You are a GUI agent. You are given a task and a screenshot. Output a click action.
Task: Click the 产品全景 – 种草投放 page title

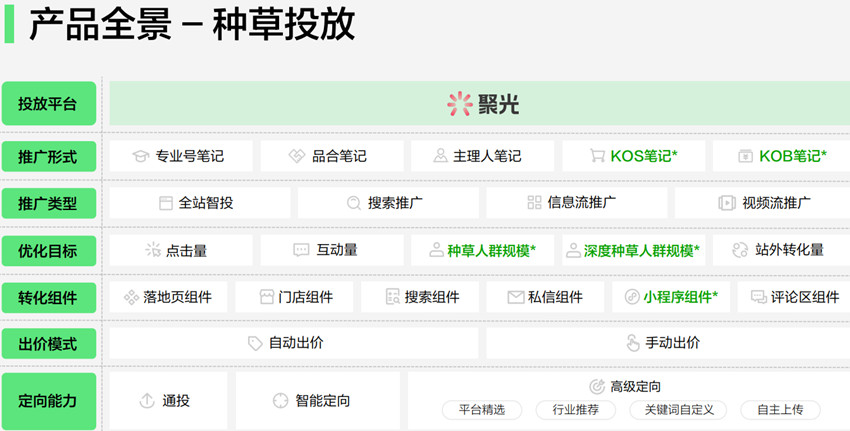point(192,24)
